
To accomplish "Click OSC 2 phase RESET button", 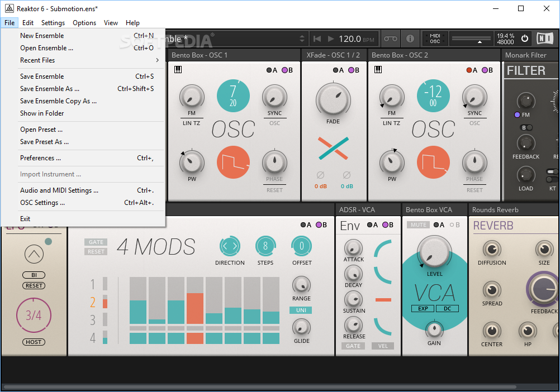I will (474, 190).
